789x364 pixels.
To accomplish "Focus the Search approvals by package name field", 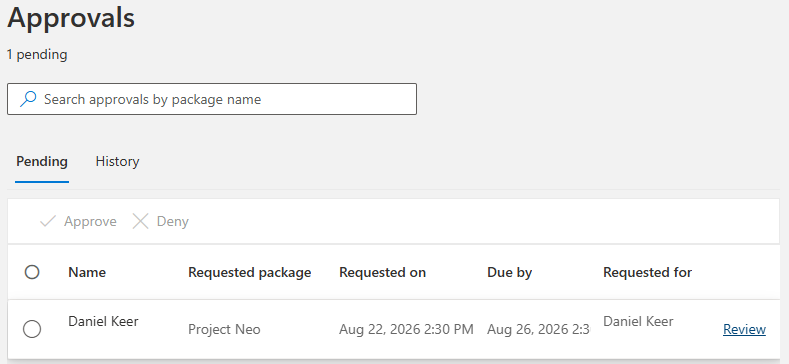I will [212, 99].
